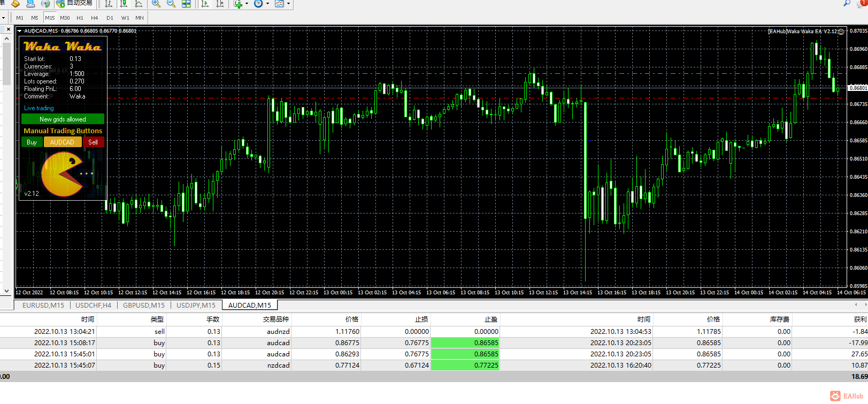Image resolution: width=868 pixels, height=404 pixels.
Task: Select the M15 timeframe button
Action: click(50, 18)
